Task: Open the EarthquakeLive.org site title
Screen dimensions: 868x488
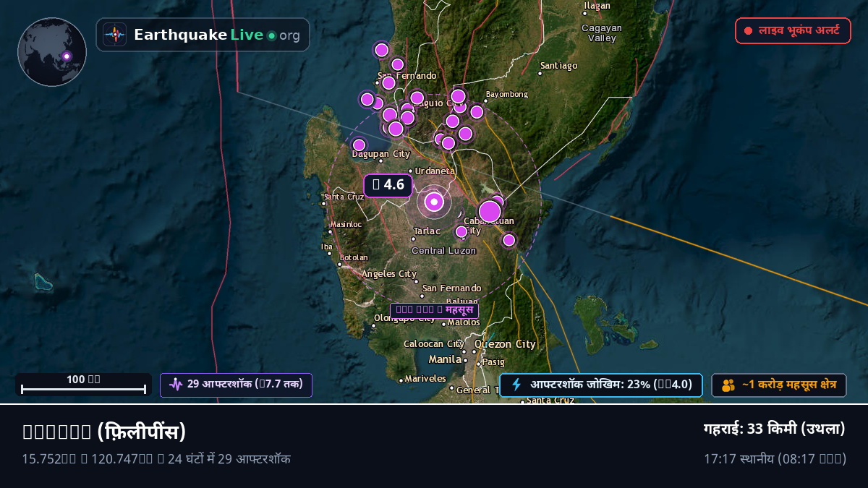Action: (216, 35)
